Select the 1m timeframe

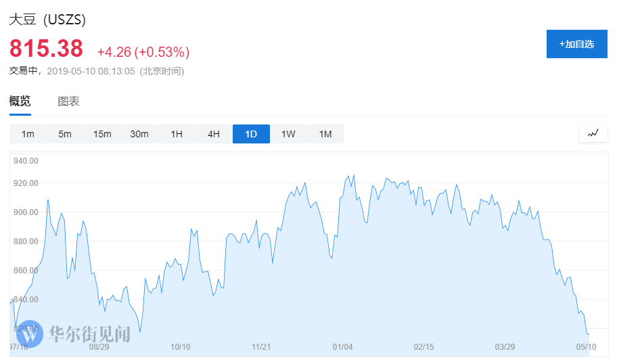[x=28, y=134]
